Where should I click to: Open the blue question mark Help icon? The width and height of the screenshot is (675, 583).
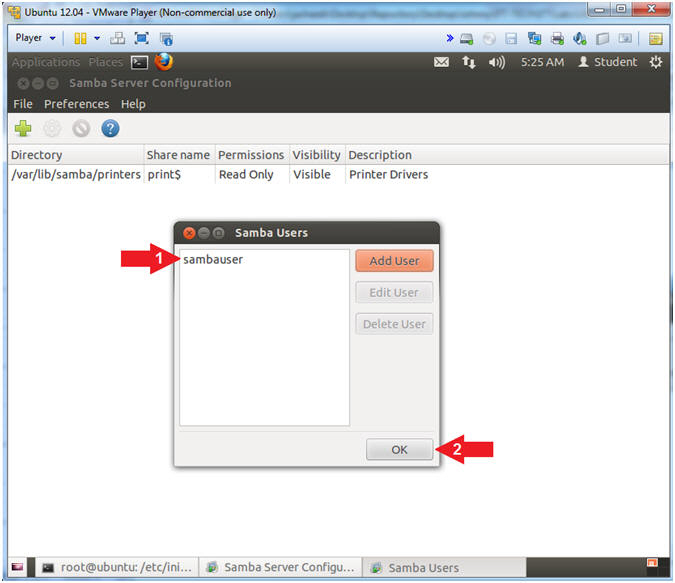(x=110, y=128)
